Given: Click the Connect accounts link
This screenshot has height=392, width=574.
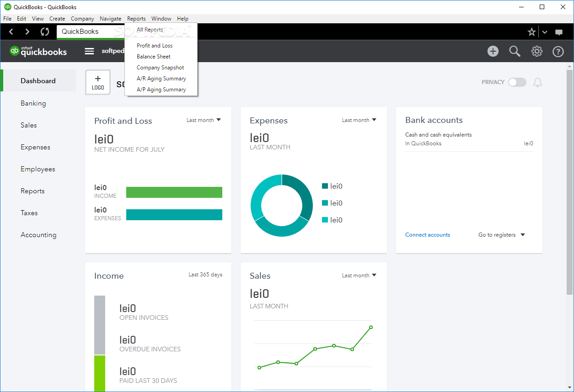Looking at the screenshot, I should tap(428, 235).
